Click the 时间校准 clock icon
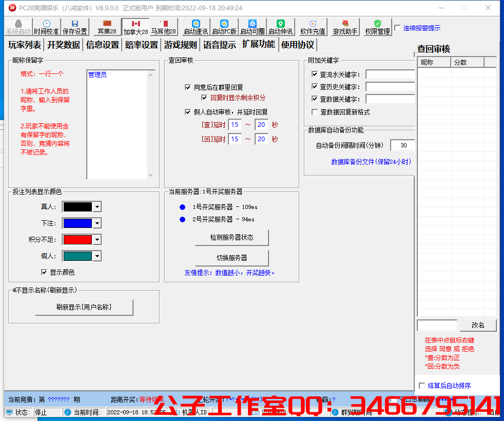504x421 pixels. pyautogui.click(x=46, y=27)
